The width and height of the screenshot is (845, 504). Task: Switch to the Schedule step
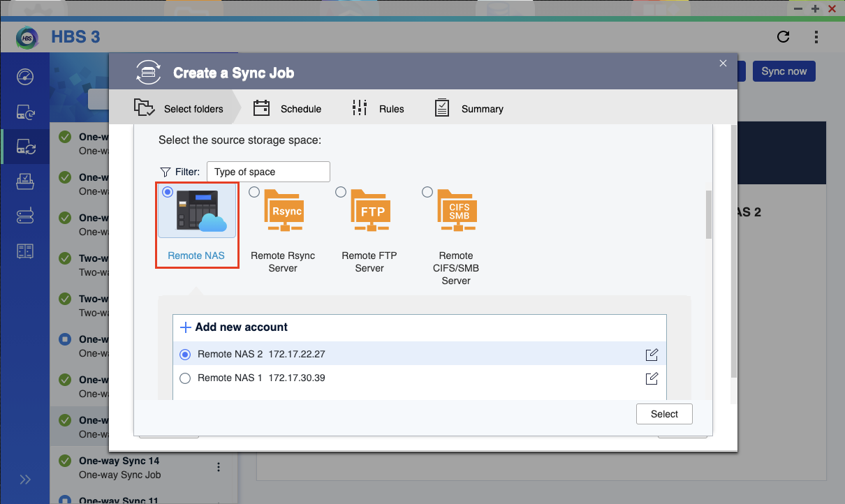(x=287, y=108)
